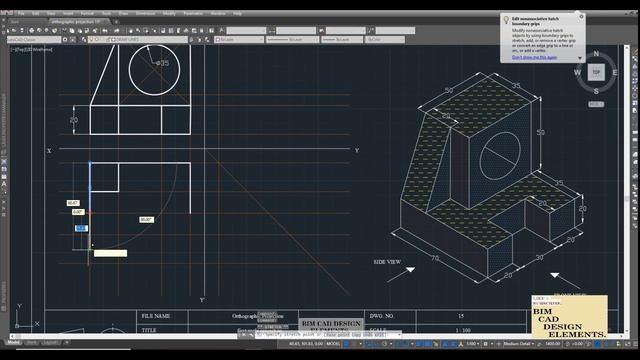Click the Table Style icon

pos(321,31)
